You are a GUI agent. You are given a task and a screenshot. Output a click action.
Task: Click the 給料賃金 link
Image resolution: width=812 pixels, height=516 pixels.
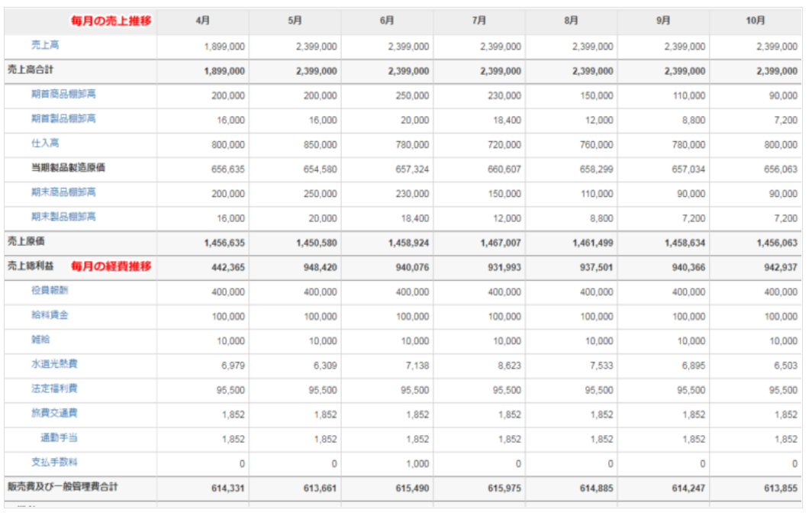[50, 315]
